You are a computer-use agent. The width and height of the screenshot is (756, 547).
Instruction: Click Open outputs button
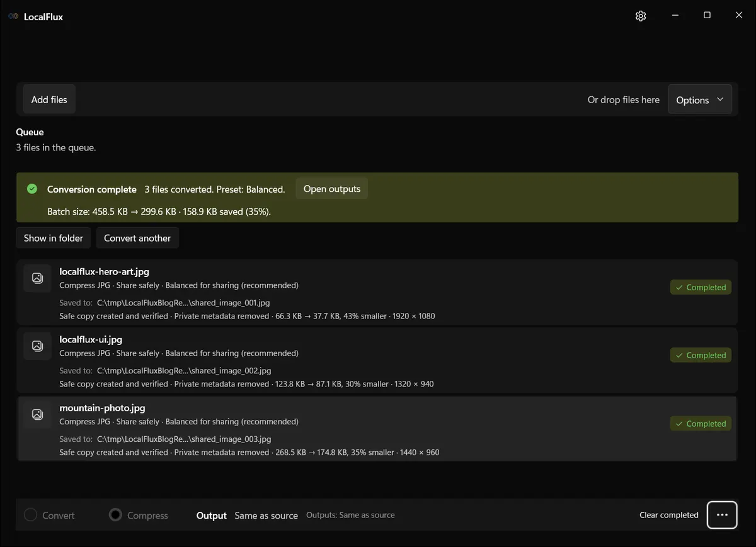332,189
